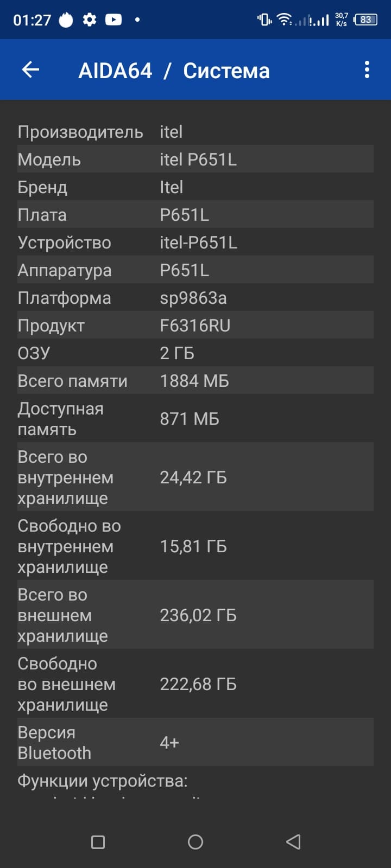Tap the YouTube status bar icon

tap(113, 20)
